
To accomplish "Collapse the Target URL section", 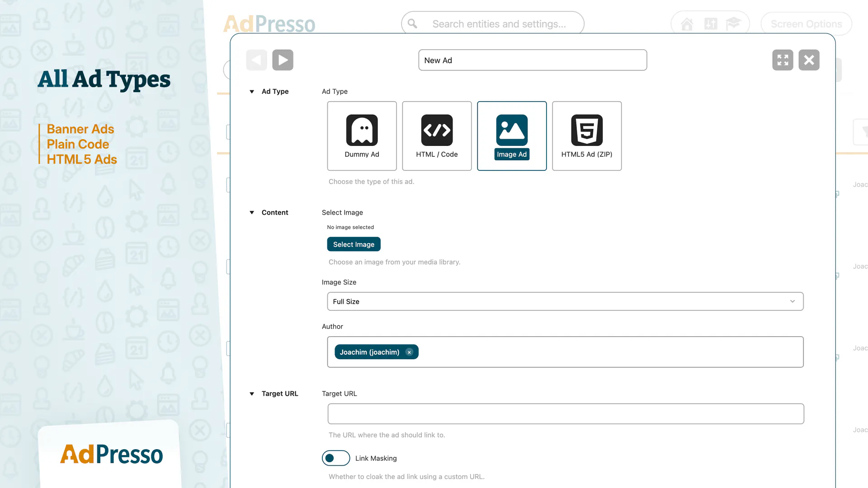I will [252, 394].
